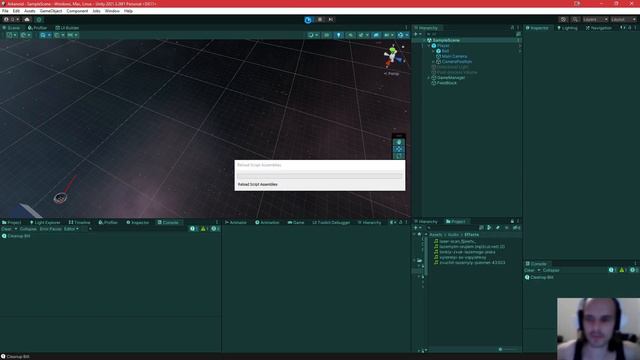Open the Edit menu
640x360 pixels.
point(16,11)
